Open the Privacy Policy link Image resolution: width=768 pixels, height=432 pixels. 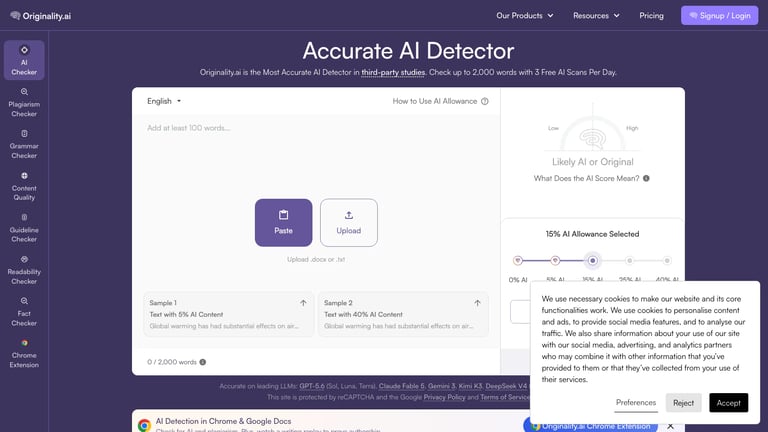coord(444,397)
